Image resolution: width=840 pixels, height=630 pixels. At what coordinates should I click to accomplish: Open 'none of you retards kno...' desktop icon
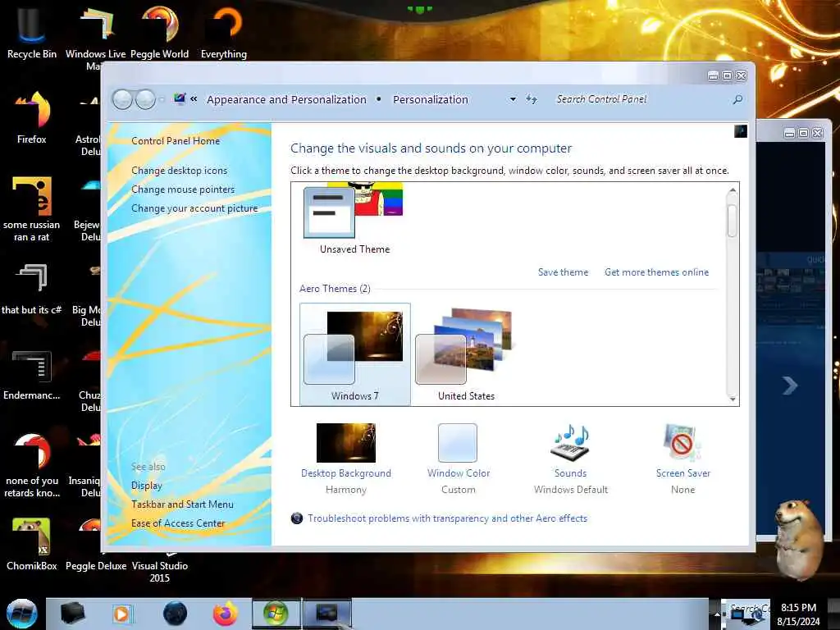pyautogui.click(x=31, y=465)
